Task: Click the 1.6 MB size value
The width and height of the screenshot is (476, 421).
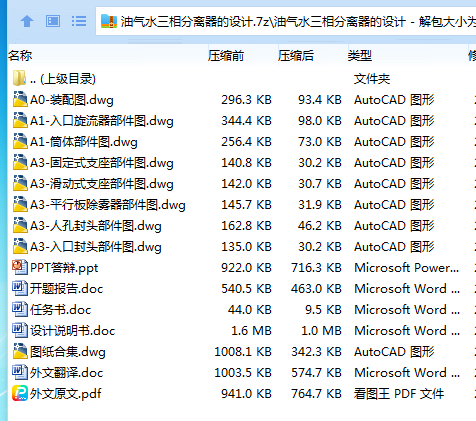Action: [x=251, y=331]
